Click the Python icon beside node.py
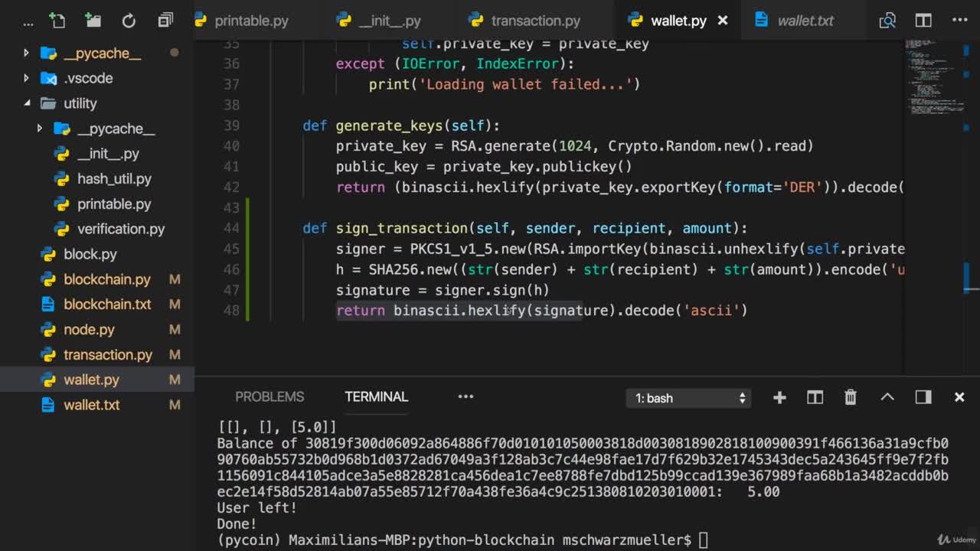The image size is (980, 551). (x=48, y=330)
